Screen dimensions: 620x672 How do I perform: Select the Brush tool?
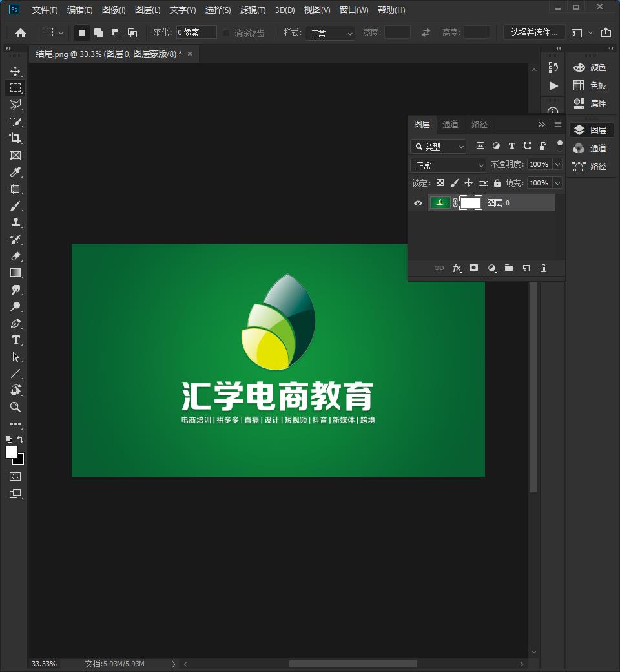click(15, 205)
